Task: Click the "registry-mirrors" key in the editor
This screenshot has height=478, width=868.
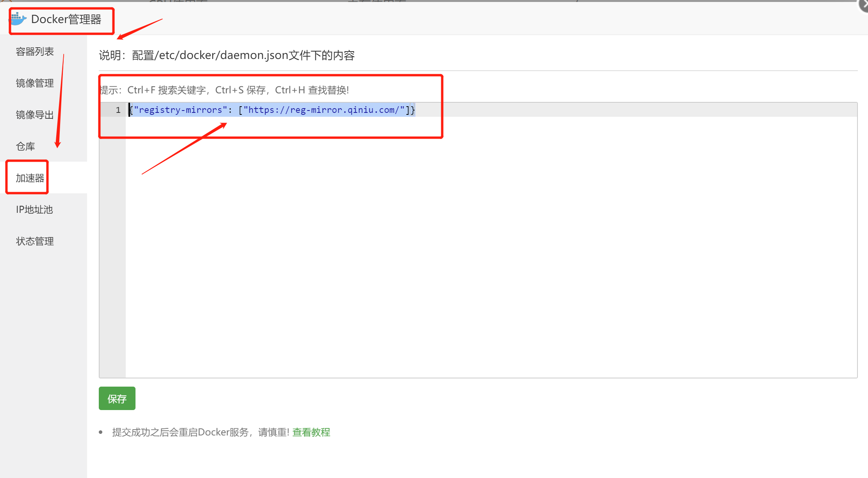Action: coord(180,110)
